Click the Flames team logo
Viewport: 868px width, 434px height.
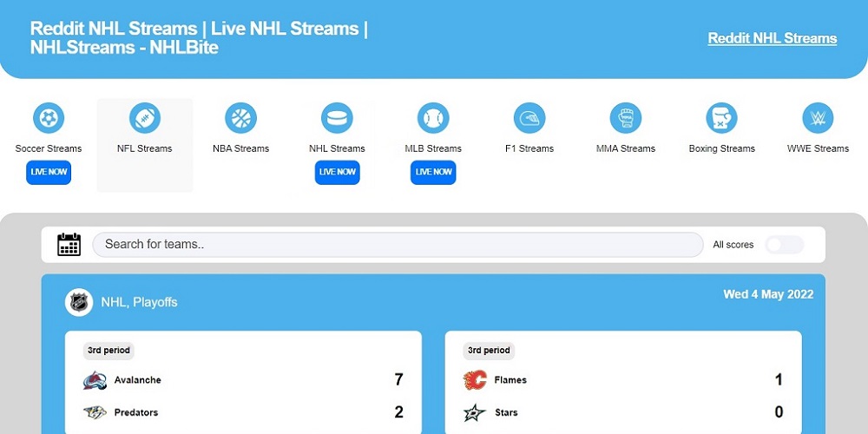click(475, 380)
